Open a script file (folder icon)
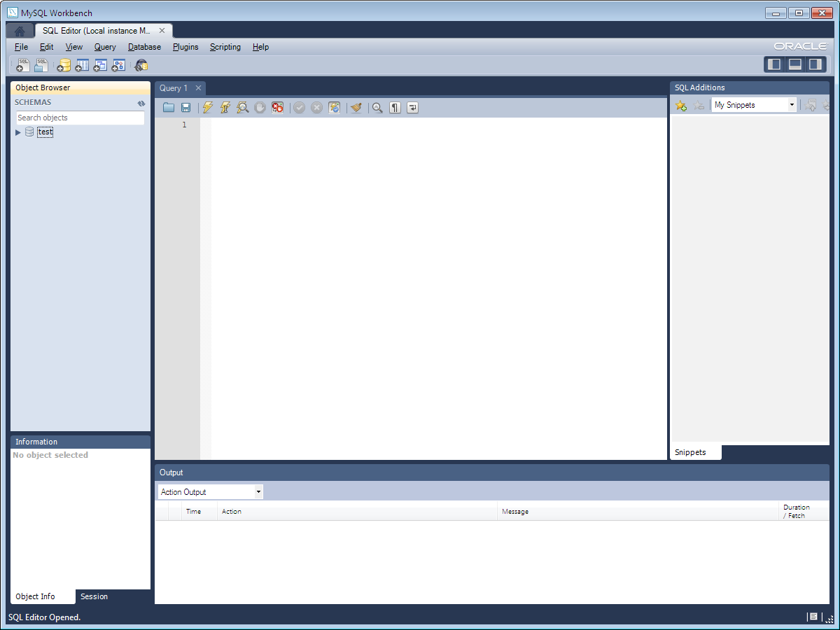Viewport: 840px width, 630px height. (169, 108)
